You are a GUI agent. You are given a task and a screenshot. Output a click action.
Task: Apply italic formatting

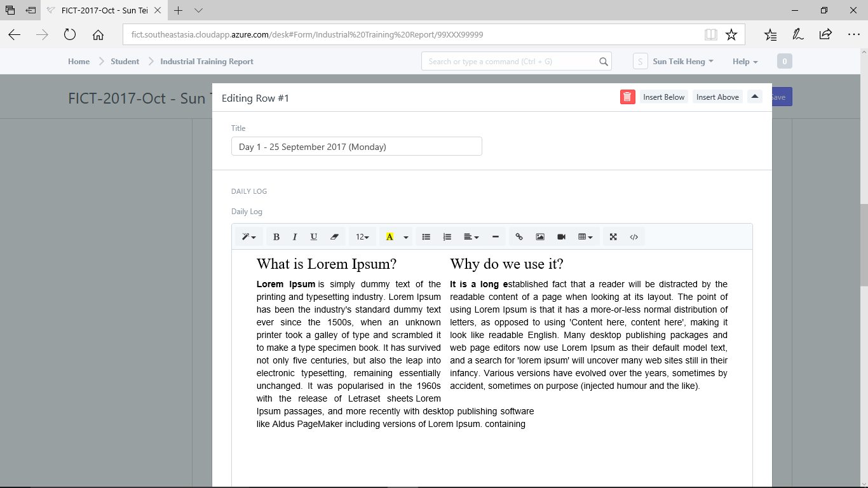[295, 236]
